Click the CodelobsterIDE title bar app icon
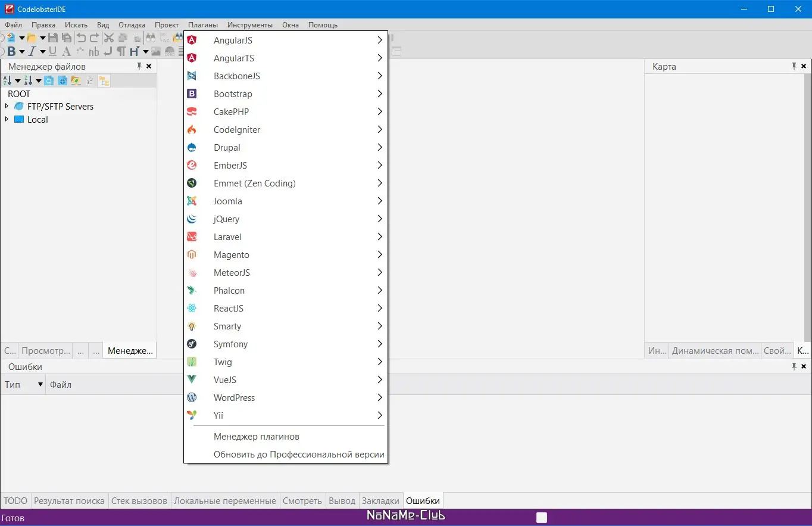Viewport: 812px width, 526px height. [x=9, y=9]
